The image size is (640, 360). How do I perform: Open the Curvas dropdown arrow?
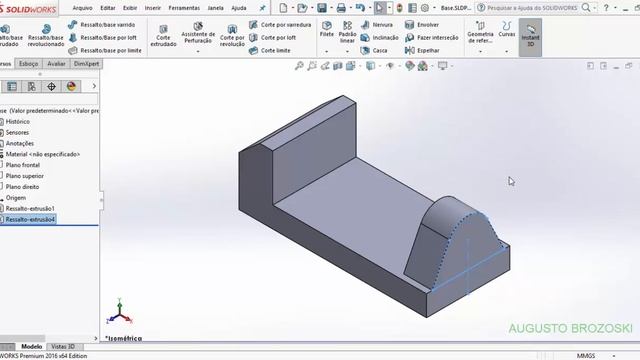tap(507, 52)
